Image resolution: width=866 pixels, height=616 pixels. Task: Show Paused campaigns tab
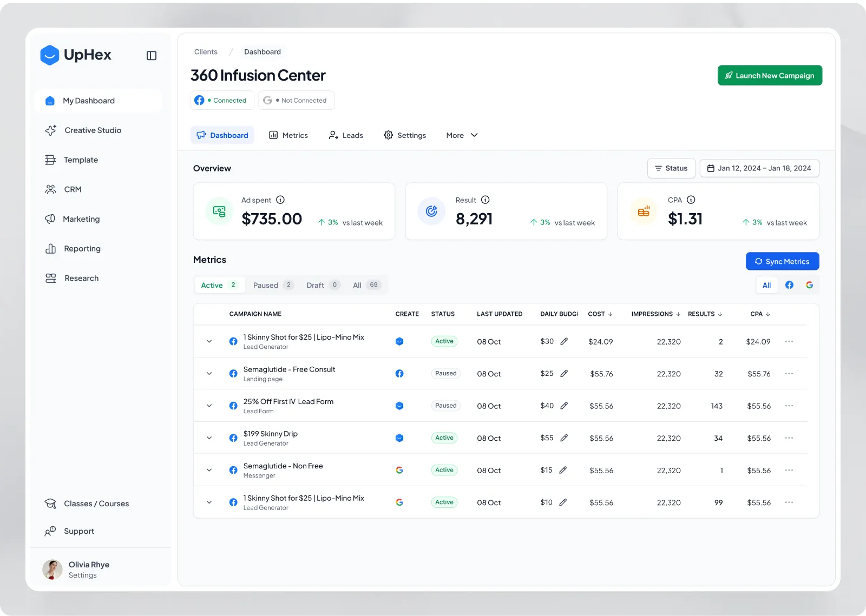pos(273,285)
